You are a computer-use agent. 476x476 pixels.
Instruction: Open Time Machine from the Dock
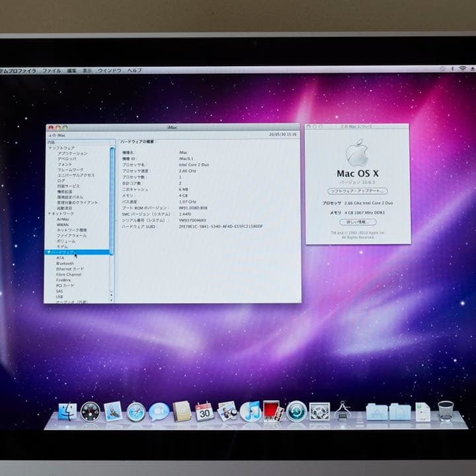tap(297, 411)
